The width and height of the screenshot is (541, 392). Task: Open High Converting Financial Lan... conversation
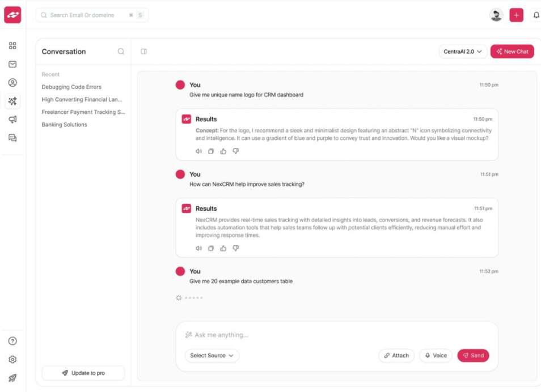pyautogui.click(x=82, y=99)
